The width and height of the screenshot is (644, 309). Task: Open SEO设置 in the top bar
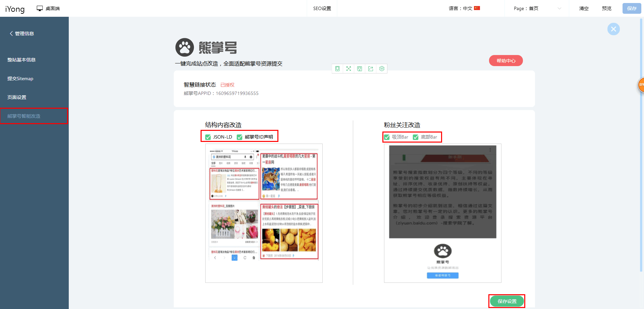coord(322,8)
